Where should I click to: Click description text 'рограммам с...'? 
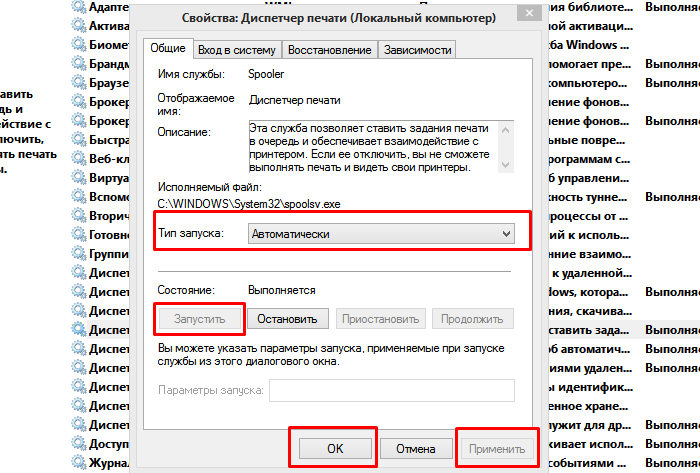[589, 159]
